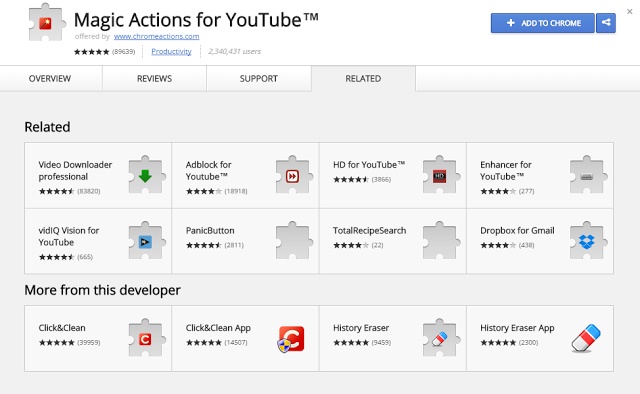
Task: Click the Click&Clean puzzle icon
Action: [147, 338]
